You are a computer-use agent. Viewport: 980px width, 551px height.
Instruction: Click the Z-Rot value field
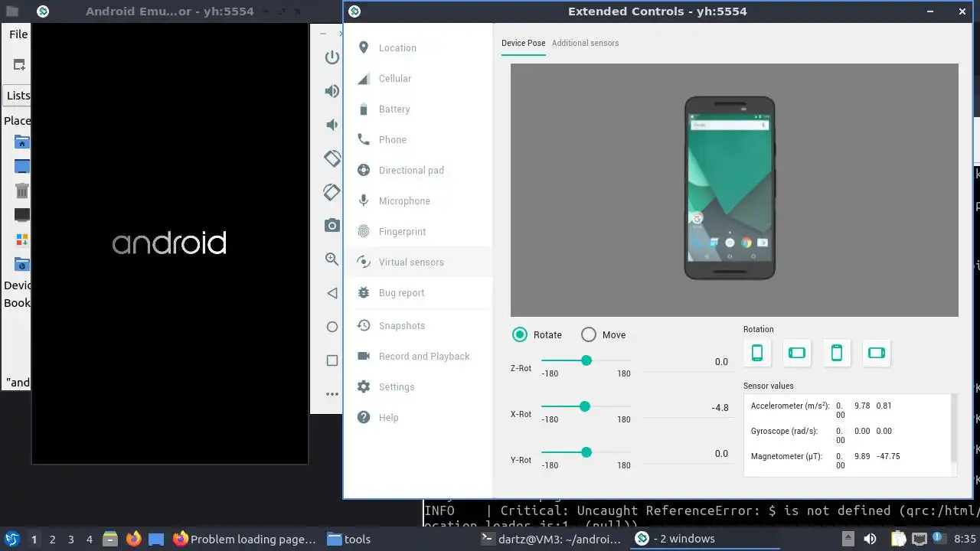687,362
